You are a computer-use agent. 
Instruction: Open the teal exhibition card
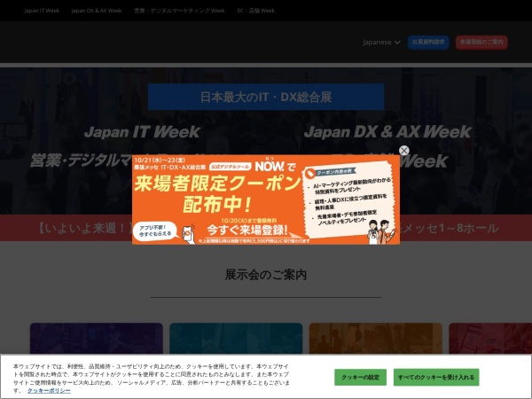pos(236,339)
